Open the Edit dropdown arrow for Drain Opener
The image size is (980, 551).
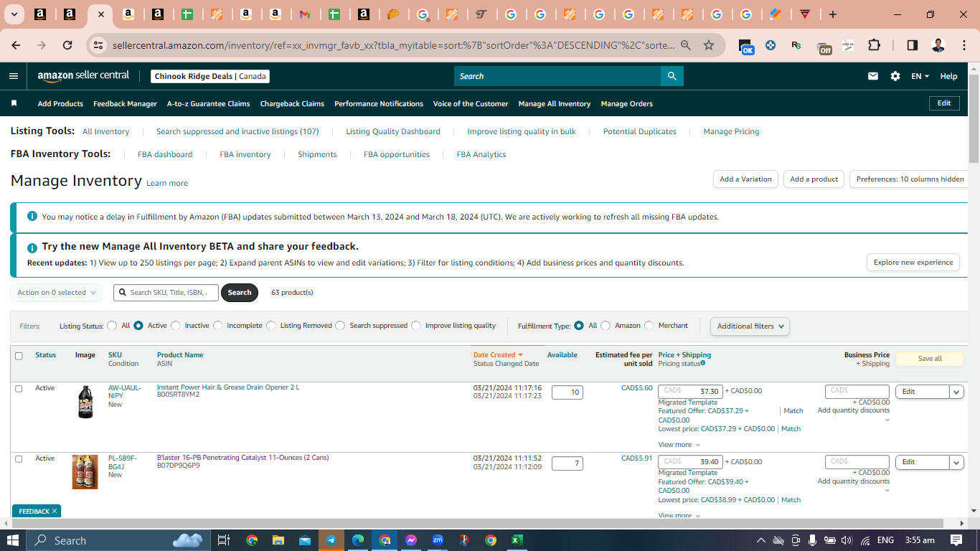click(x=956, y=392)
